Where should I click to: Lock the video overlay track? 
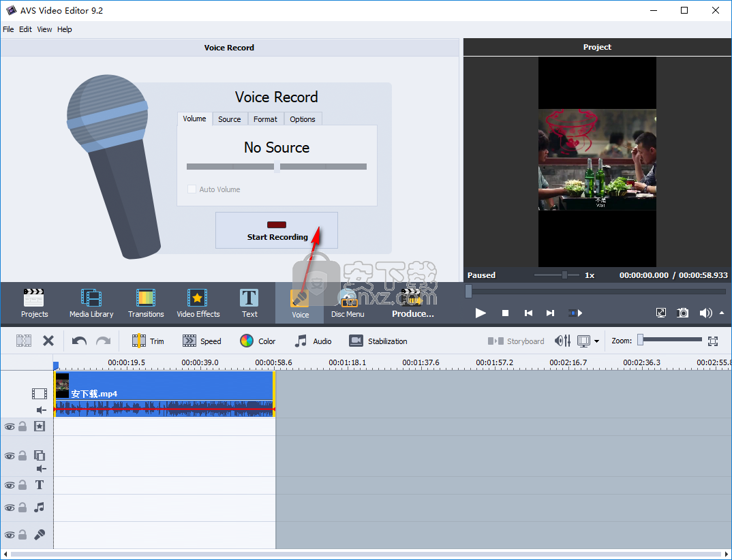(x=22, y=456)
